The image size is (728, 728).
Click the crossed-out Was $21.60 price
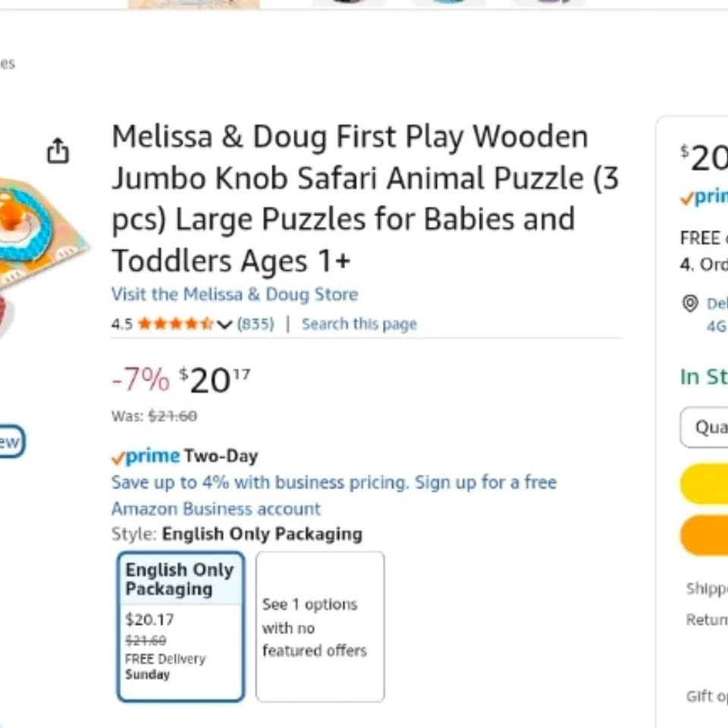(x=171, y=416)
